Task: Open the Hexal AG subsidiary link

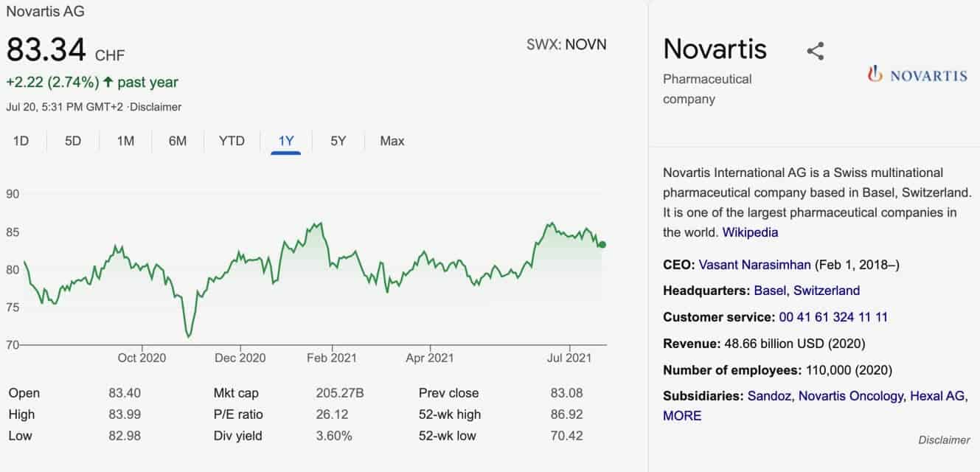Action: 937,396
